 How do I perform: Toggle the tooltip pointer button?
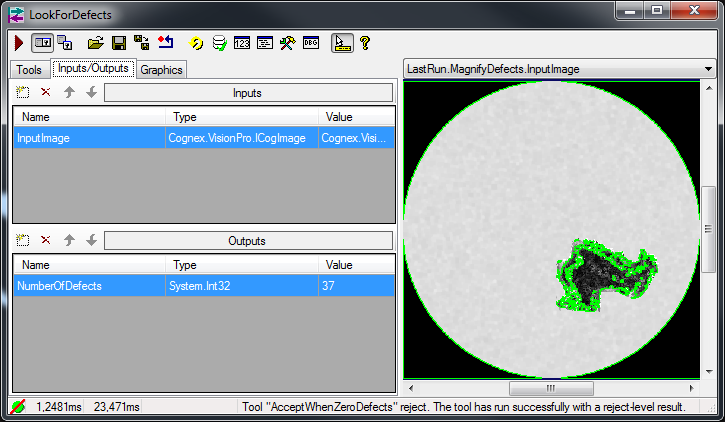coord(342,43)
